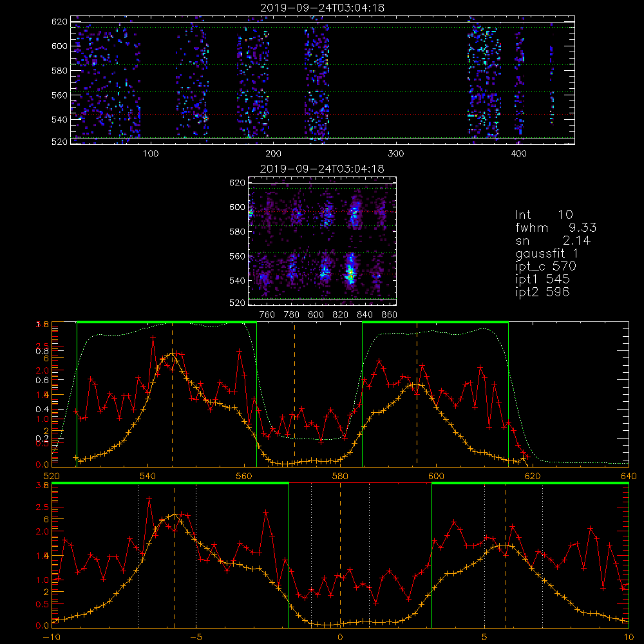
Task: Click the 'ipt1 545' annotation
Action: click(x=542, y=279)
